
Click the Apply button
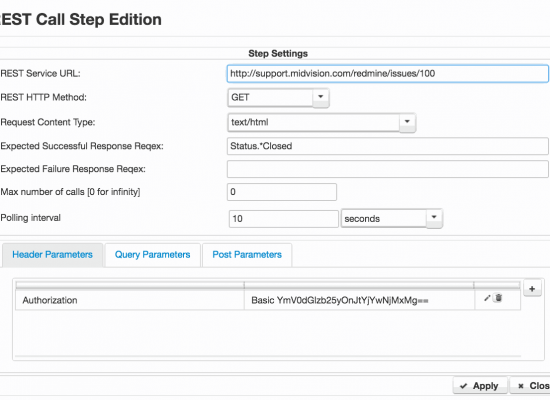(x=480, y=386)
